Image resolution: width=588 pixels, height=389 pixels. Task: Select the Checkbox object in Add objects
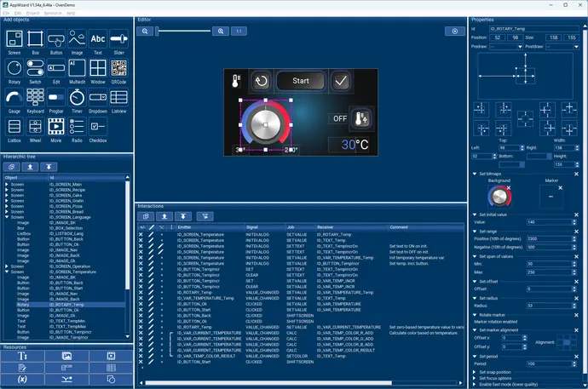(98, 127)
